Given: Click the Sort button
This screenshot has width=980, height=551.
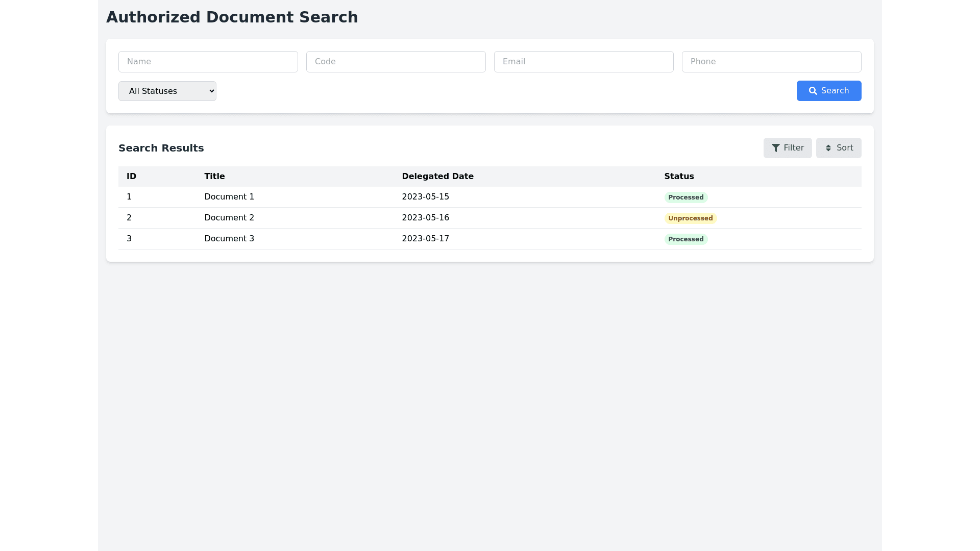Looking at the screenshot, I should (x=839, y=148).
